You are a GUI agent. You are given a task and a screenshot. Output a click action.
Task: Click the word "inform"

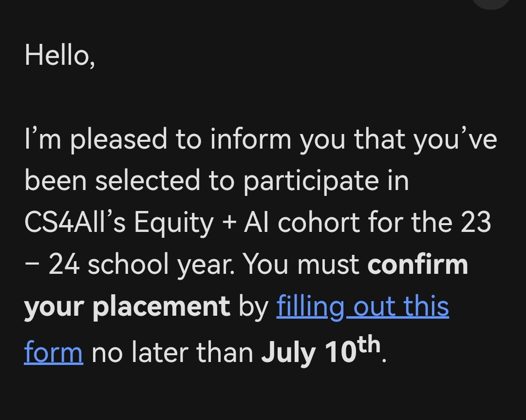[250, 139]
